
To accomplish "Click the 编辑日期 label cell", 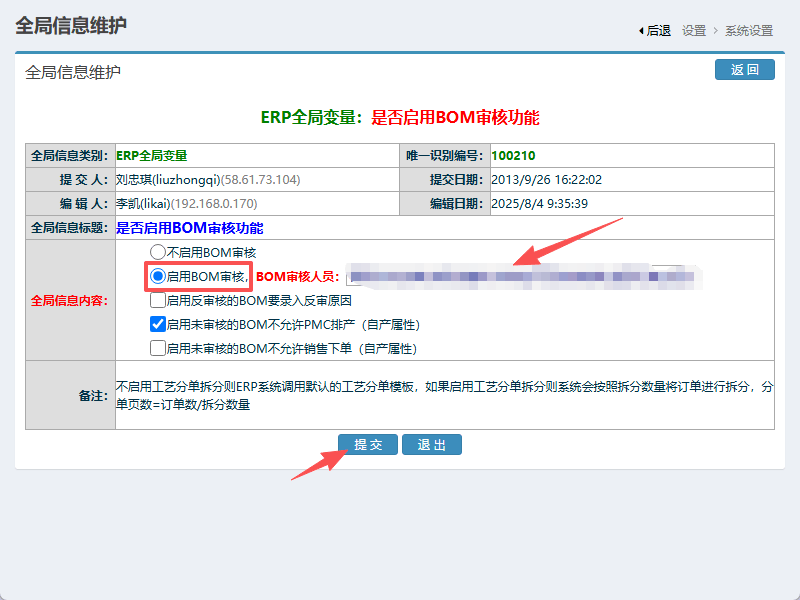I will 445,204.
